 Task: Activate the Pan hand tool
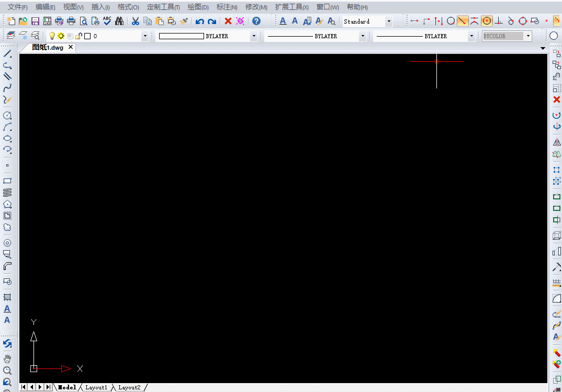coord(7,359)
